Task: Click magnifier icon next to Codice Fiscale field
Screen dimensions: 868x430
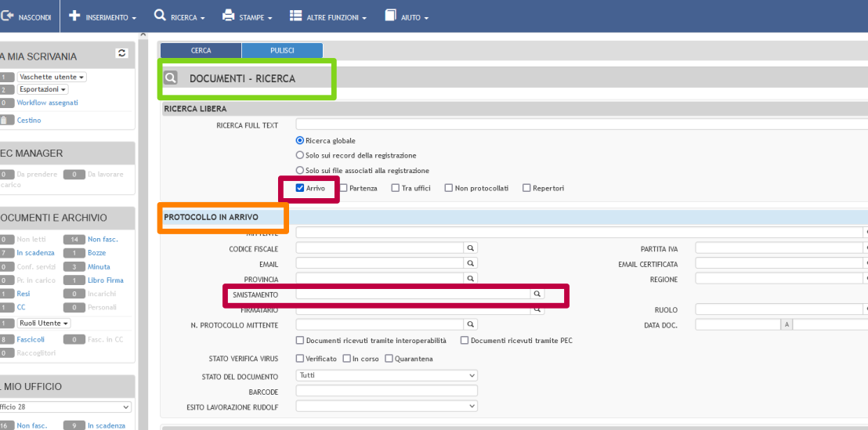Action: 471,248
